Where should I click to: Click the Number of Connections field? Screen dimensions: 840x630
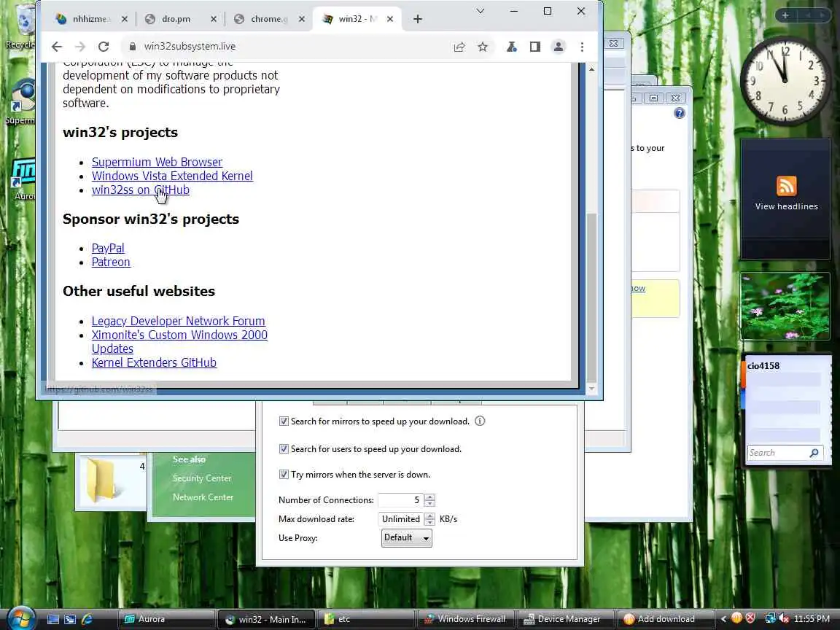[x=400, y=499]
